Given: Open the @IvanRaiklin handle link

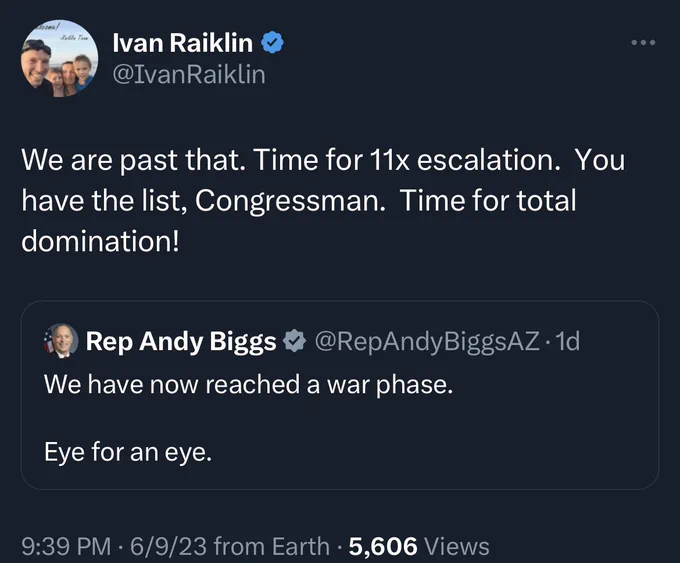Looking at the screenshot, I should [189, 75].
